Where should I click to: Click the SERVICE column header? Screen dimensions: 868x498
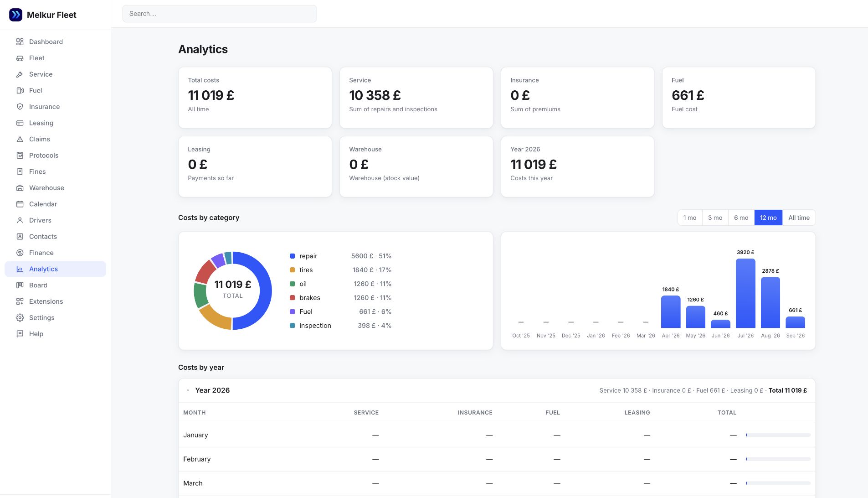pyautogui.click(x=366, y=413)
